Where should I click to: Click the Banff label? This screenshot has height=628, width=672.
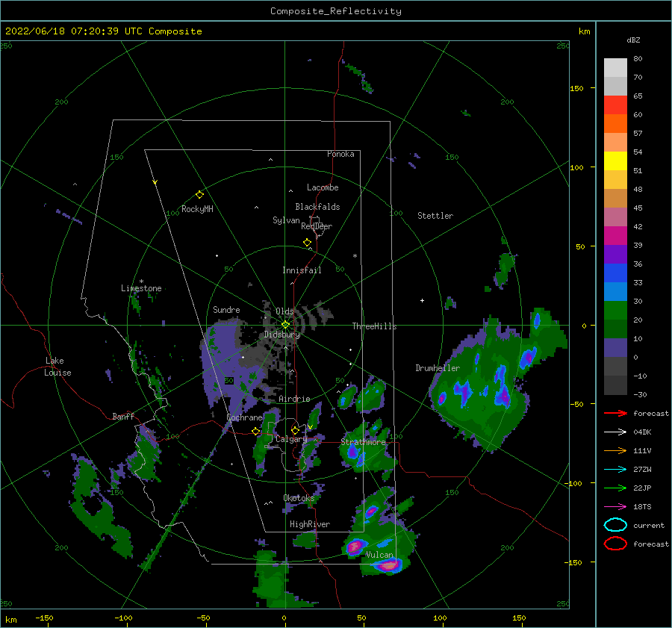pos(123,416)
